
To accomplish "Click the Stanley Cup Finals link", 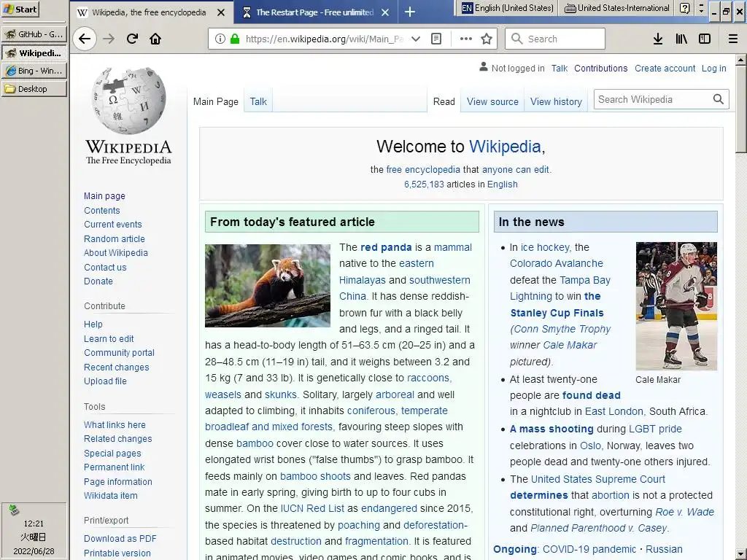I will point(557,313).
